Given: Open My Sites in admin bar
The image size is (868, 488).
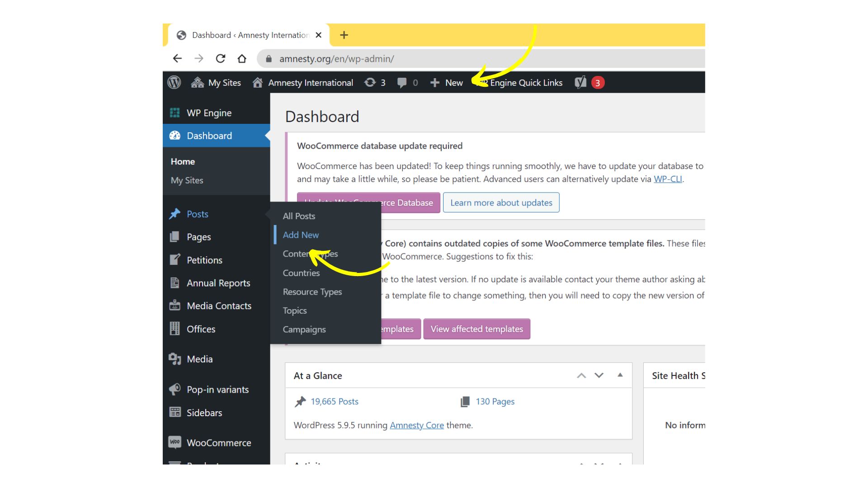Looking at the screenshot, I should click(x=216, y=83).
